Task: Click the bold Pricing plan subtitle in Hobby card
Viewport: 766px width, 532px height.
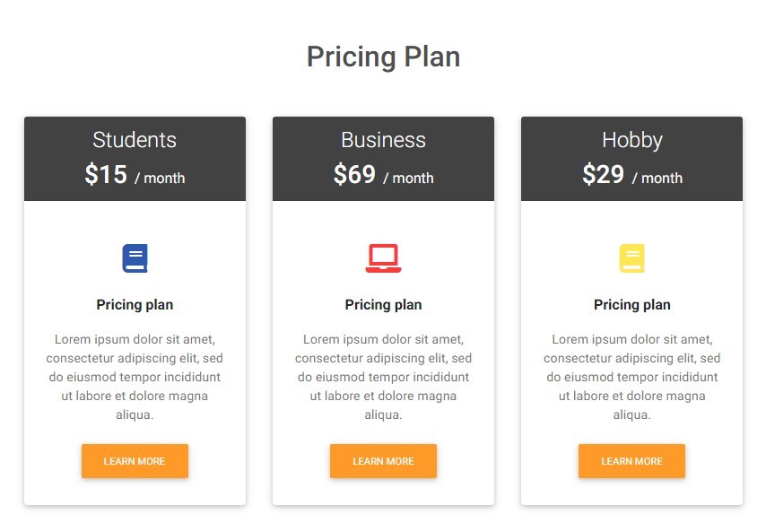Action: pos(631,305)
